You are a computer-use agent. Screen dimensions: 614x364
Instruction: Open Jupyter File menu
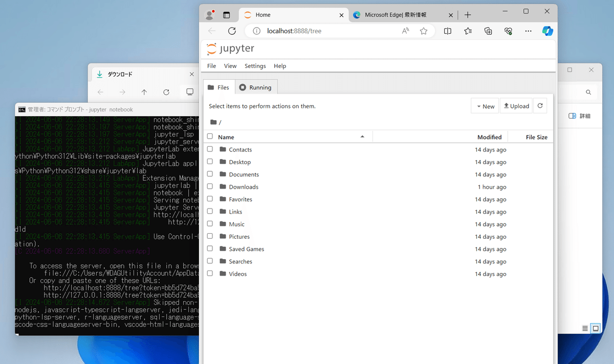(x=211, y=66)
